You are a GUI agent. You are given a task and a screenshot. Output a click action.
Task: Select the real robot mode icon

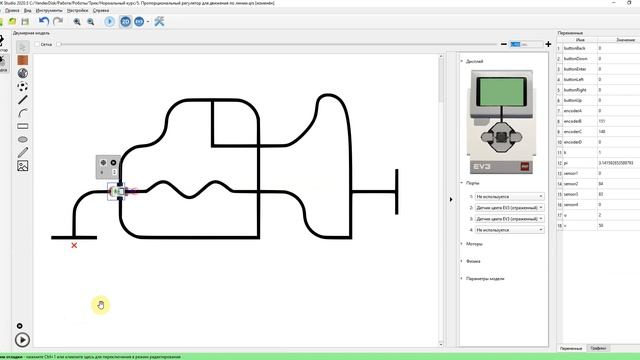(x=139, y=21)
